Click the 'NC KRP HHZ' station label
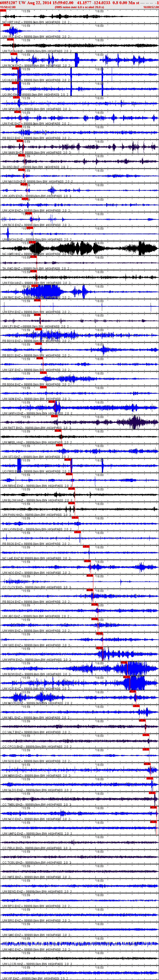The width and height of the screenshot is (159, 980). tap(12, 22)
